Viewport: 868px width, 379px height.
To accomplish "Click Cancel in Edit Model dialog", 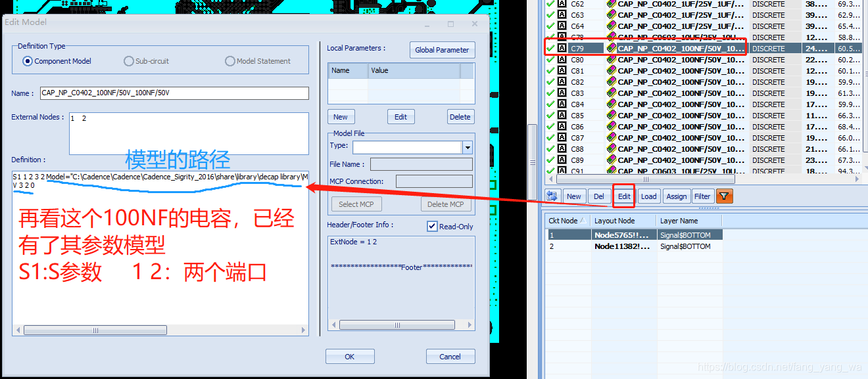I will 450,357.
